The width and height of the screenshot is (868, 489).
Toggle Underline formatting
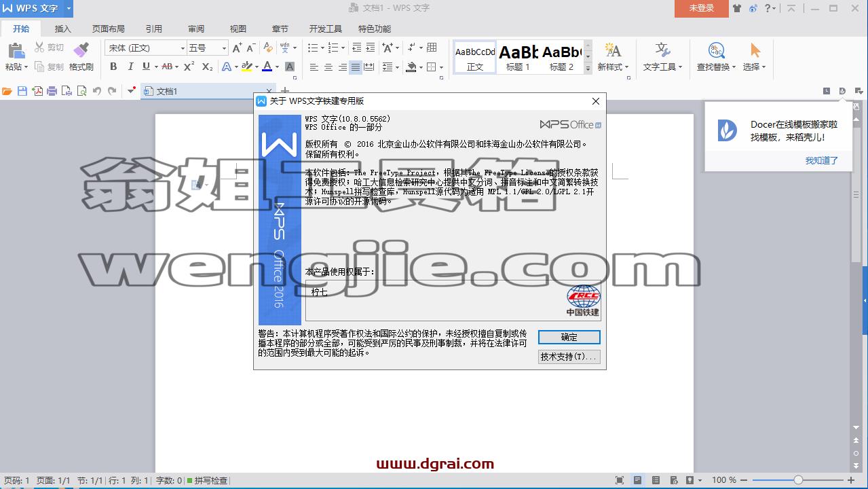(x=146, y=67)
